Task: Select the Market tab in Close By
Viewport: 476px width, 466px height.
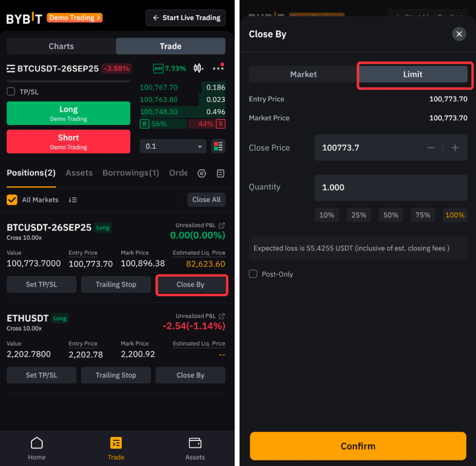Action: [303, 74]
